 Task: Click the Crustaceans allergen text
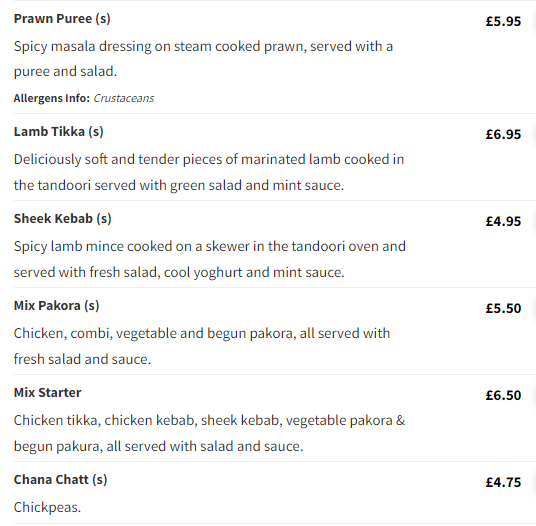(124, 98)
